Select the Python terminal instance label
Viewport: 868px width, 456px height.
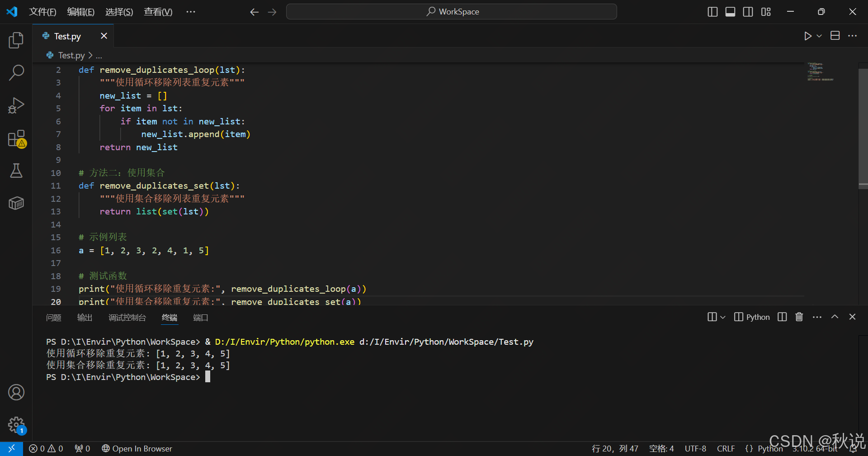pyautogui.click(x=752, y=317)
